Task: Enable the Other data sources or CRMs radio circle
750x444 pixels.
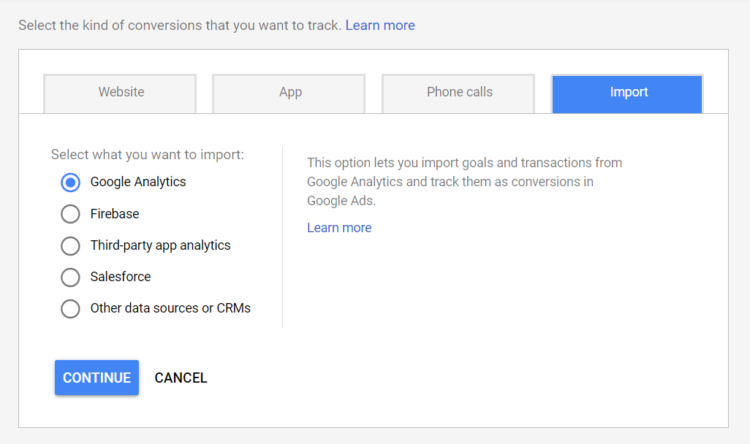Action: click(70, 309)
